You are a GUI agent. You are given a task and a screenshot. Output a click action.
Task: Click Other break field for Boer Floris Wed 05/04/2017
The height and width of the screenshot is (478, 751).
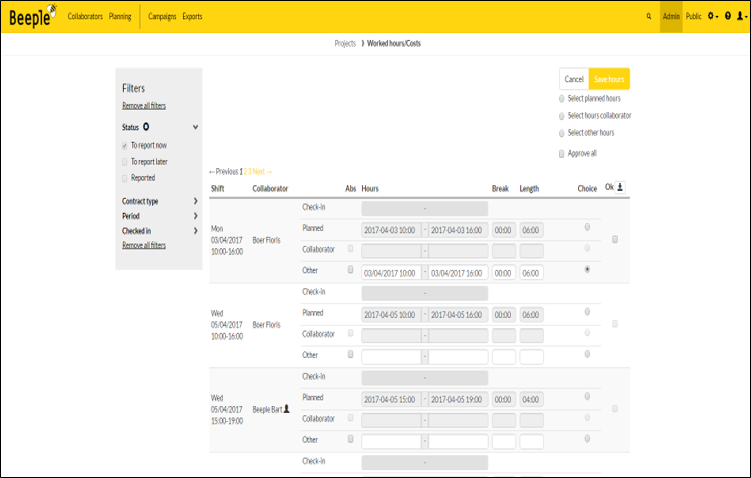click(504, 357)
